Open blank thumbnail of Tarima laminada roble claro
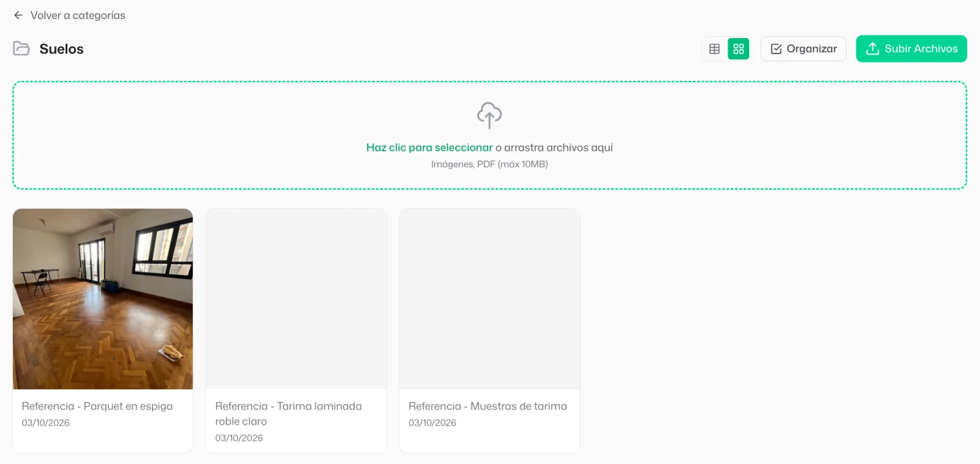The width and height of the screenshot is (980, 464). 296,299
